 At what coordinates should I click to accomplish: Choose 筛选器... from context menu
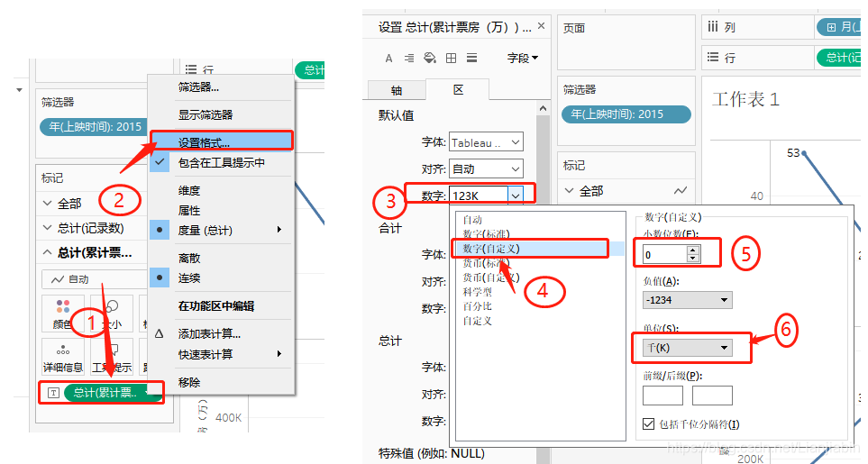click(x=221, y=86)
